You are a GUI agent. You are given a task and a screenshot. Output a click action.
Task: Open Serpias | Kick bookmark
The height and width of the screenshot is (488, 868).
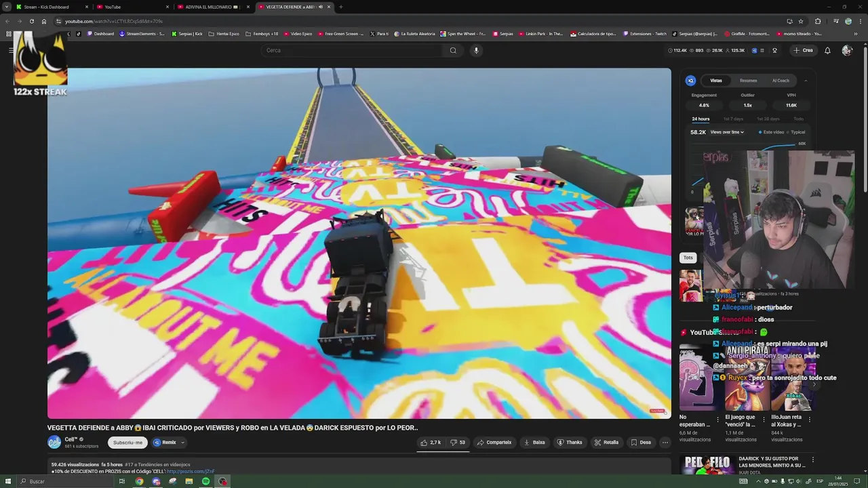click(187, 33)
